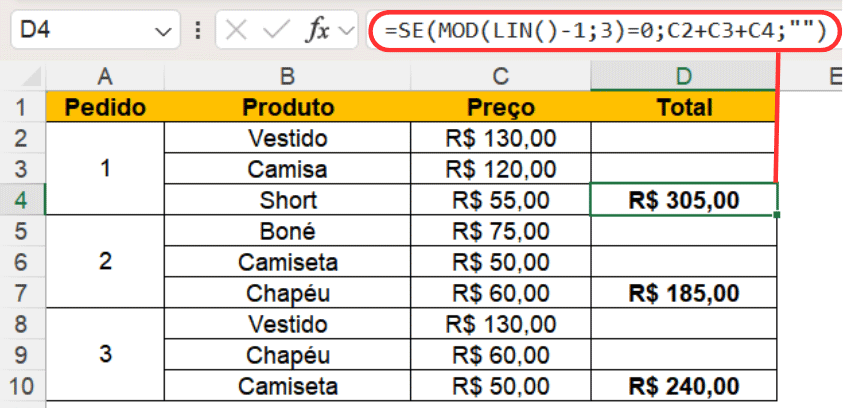Expand the chevron next to fx button
843x408 pixels.
[x=347, y=31]
